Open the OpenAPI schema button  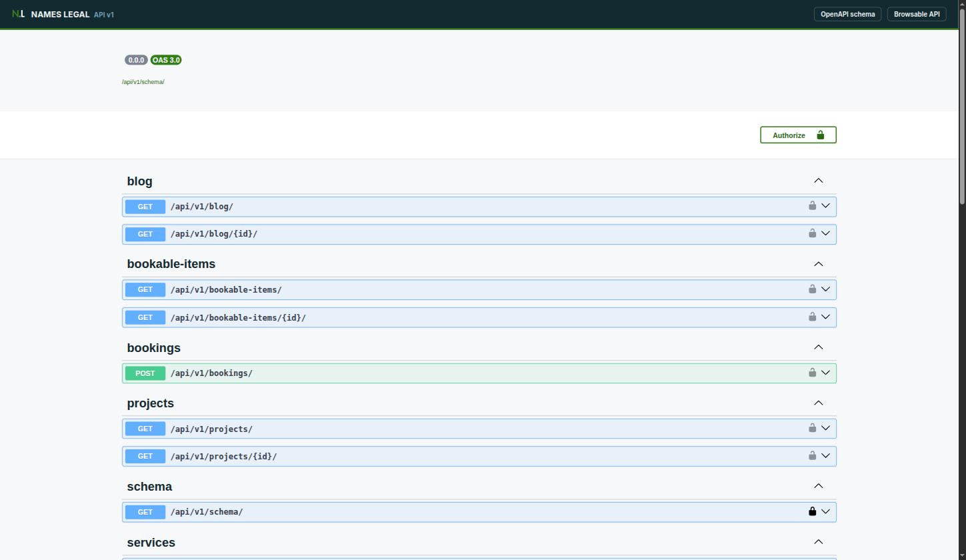847,14
